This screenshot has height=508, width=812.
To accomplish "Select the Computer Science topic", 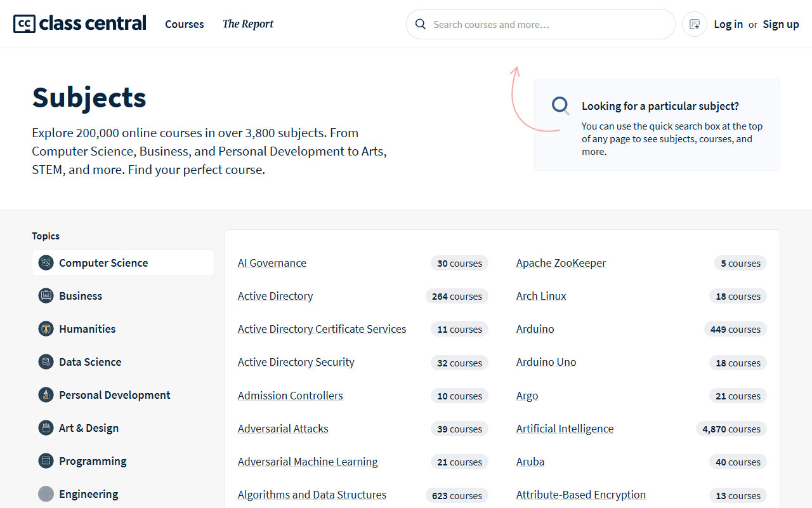I will [x=123, y=263].
